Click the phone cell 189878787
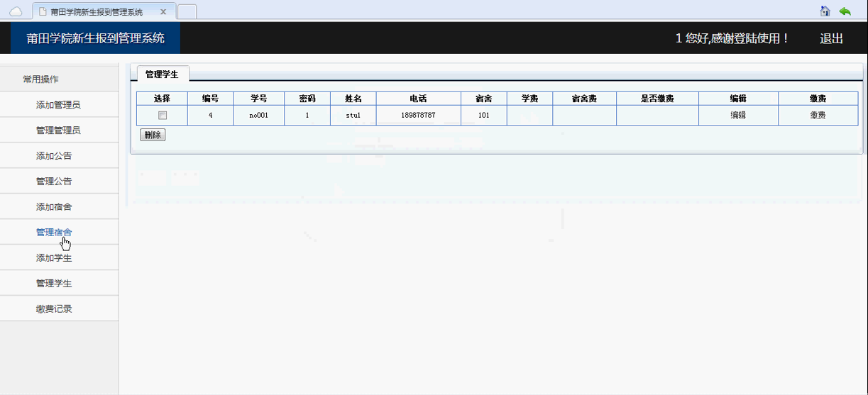868x395 pixels. pyautogui.click(x=419, y=115)
